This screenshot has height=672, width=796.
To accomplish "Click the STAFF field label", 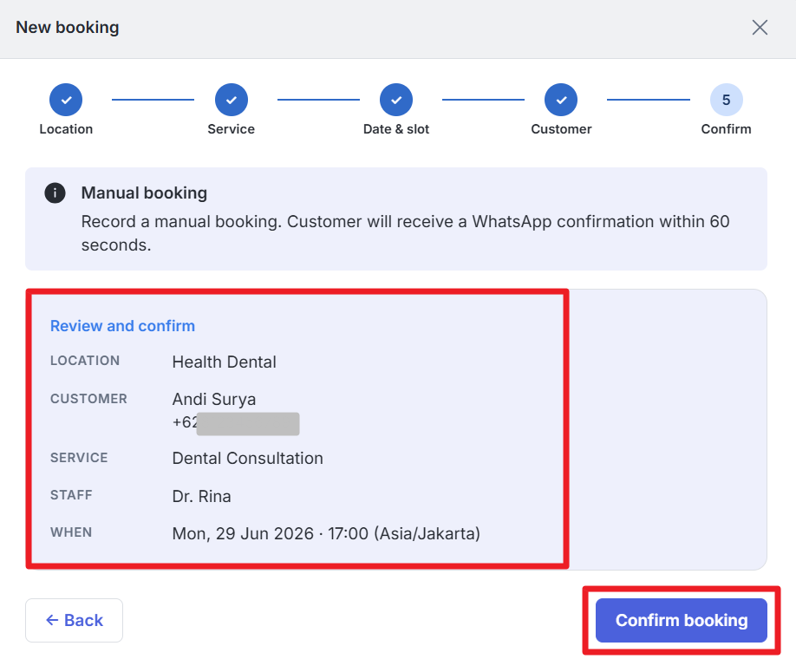I will (71, 495).
